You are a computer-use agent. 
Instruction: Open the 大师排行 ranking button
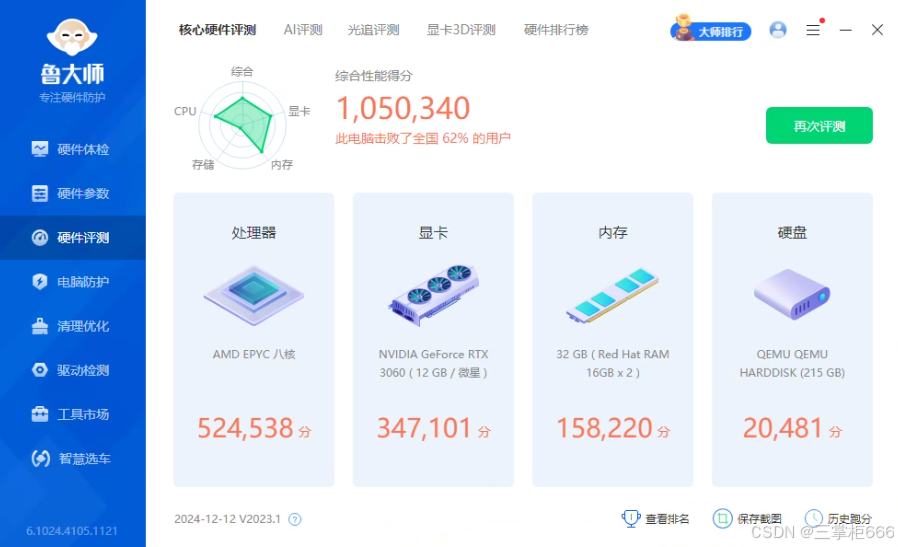point(711,30)
